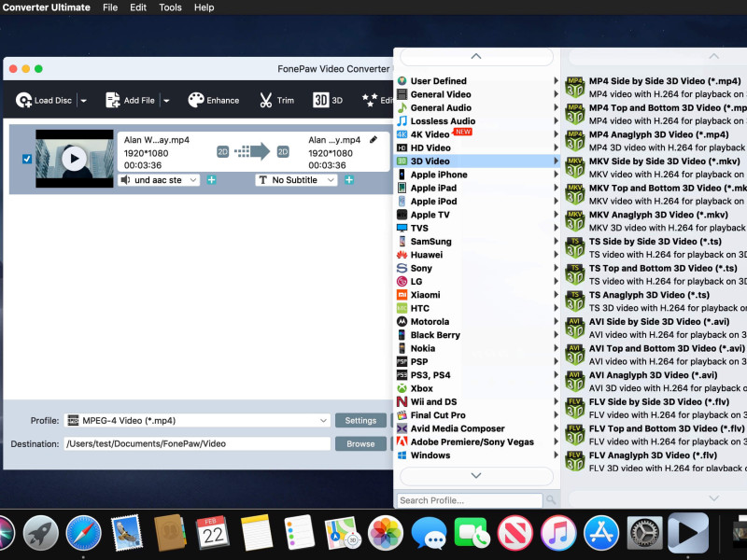Expand the Adobe Premiere/Sony Vegas submenu arrow
Viewport: 747px width, 560px height.
click(x=556, y=441)
